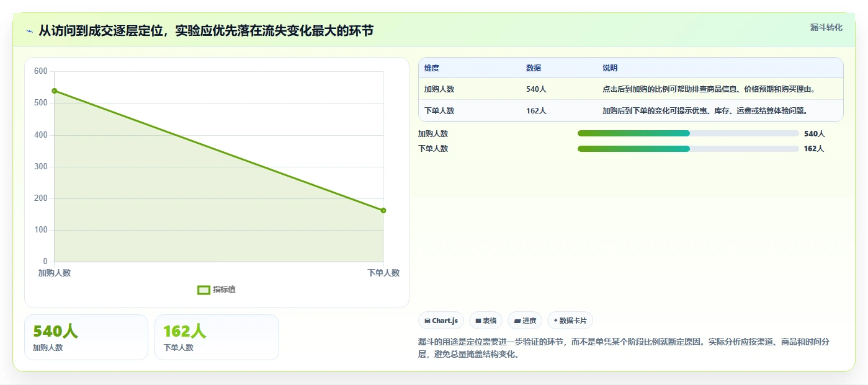Click the 下单人数 x-axis label
This screenshot has width=868, height=385.
tap(383, 273)
